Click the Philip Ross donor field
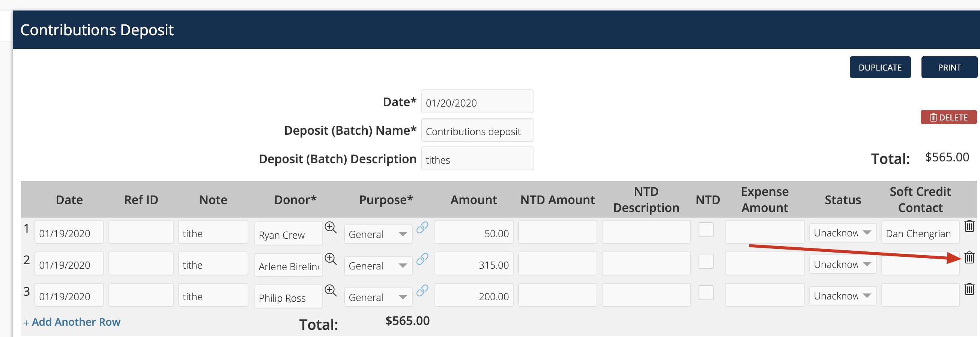980x337 pixels. pos(289,297)
